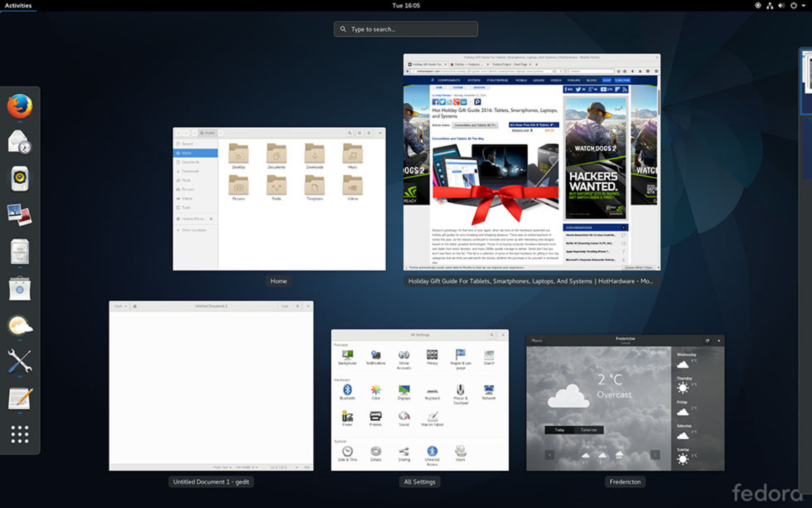Open Background in All Settings
The image size is (812, 508).
(x=347, y=357)
